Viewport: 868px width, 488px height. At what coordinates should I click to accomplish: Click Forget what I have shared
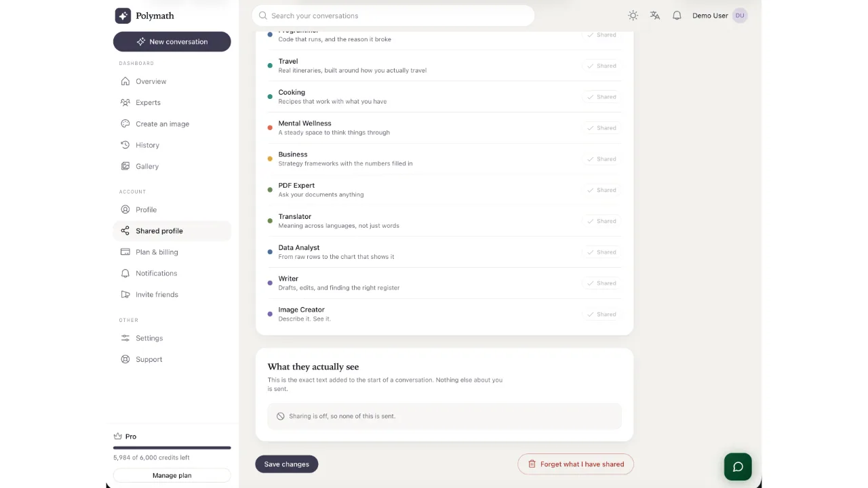pos(576,464)
